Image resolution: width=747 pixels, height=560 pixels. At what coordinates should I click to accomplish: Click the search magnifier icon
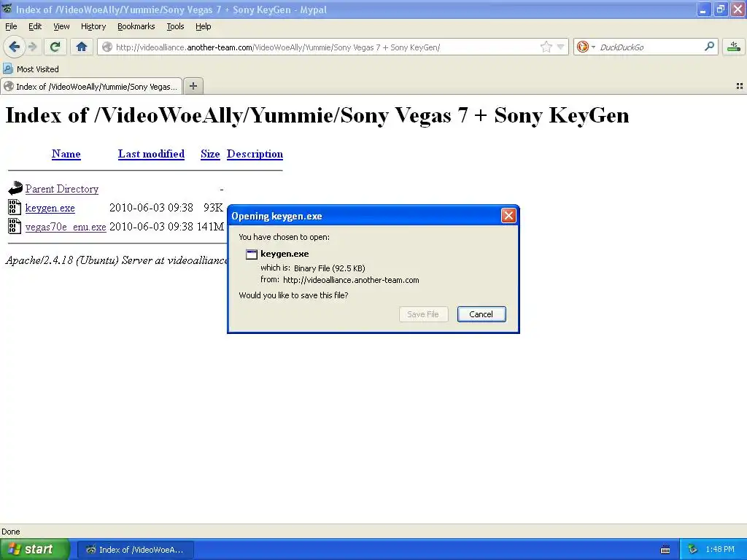click(709, 47)
